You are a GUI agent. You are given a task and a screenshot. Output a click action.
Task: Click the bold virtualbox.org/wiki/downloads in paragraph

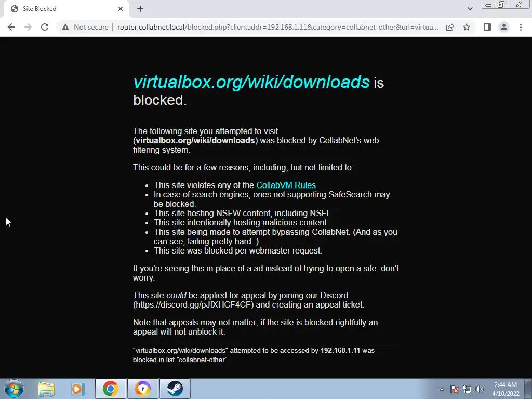coord(195,140)
